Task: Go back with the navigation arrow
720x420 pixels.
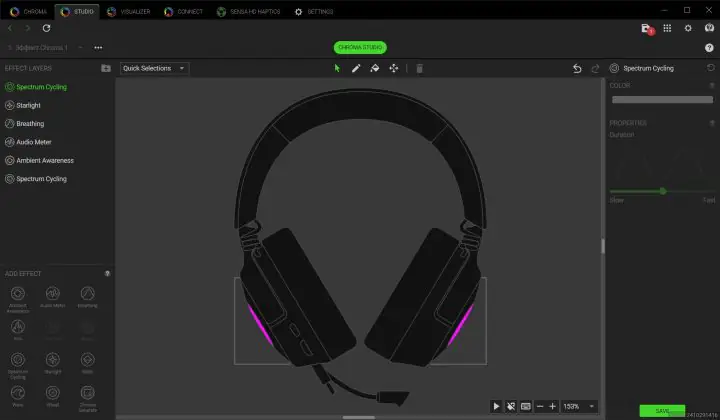Action: click(x=10, y=28)
